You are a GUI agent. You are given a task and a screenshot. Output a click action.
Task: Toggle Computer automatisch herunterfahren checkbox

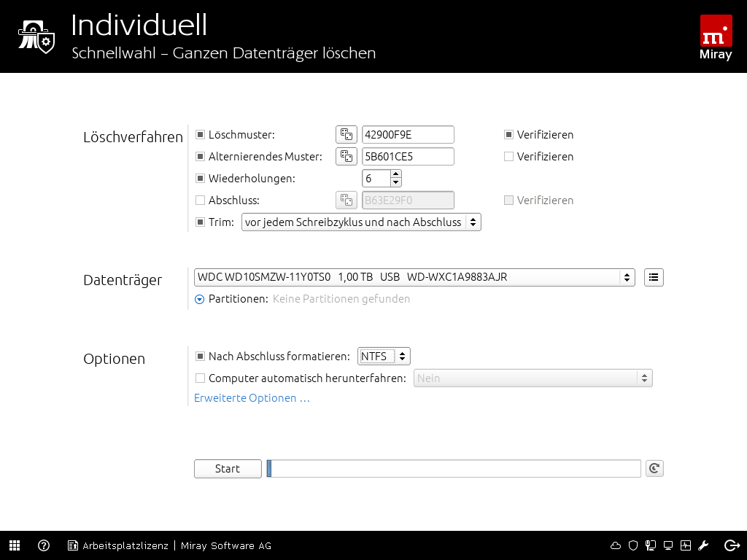tap(200, 378)
